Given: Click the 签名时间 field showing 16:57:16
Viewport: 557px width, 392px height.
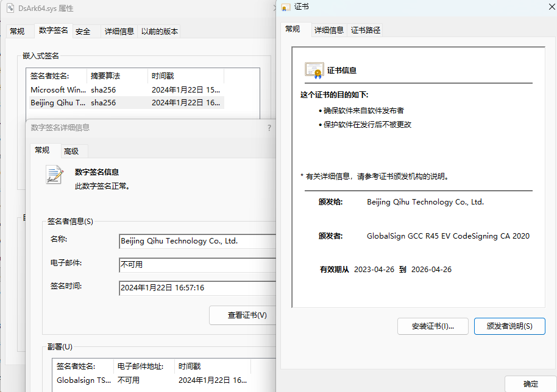Looking at the screenshot, I should coord(197,288).
